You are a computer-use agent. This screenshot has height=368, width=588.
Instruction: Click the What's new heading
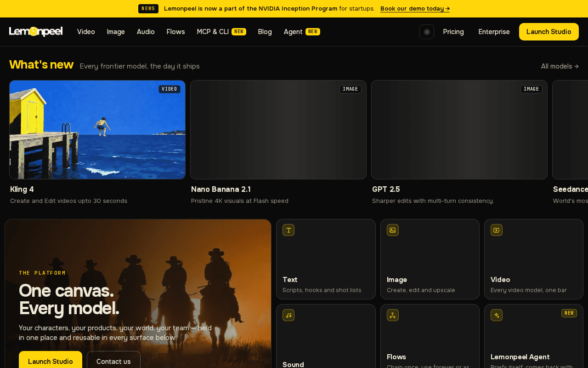pyautogui.click(x=41, y=64)
